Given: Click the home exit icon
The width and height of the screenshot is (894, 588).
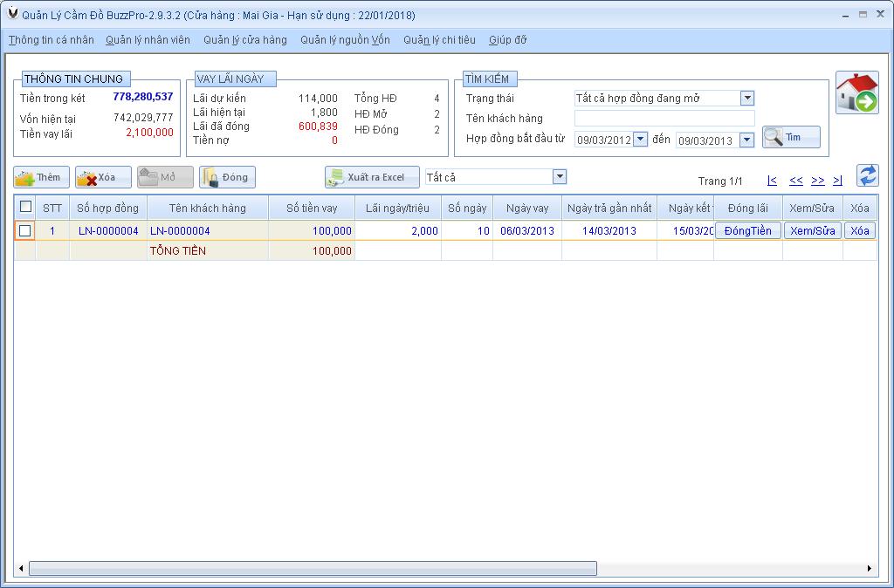Looking at the screenshot, I should click(857, 92).
